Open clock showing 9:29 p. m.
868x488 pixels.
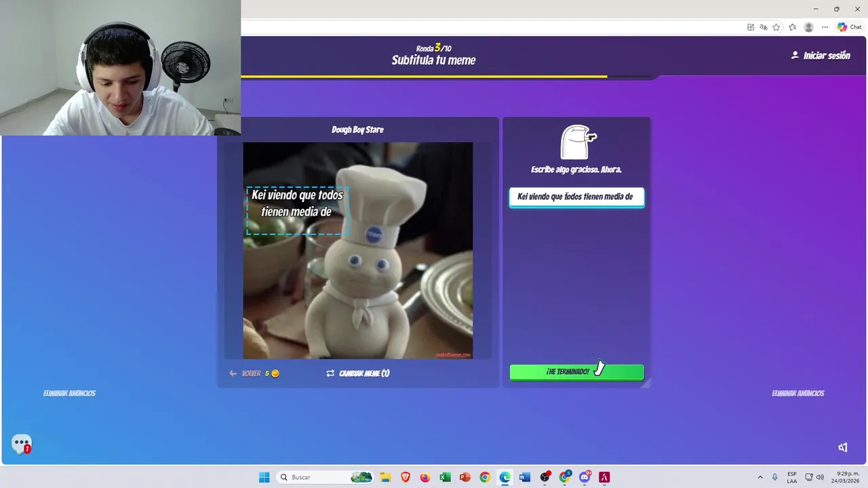click(846, 477)
